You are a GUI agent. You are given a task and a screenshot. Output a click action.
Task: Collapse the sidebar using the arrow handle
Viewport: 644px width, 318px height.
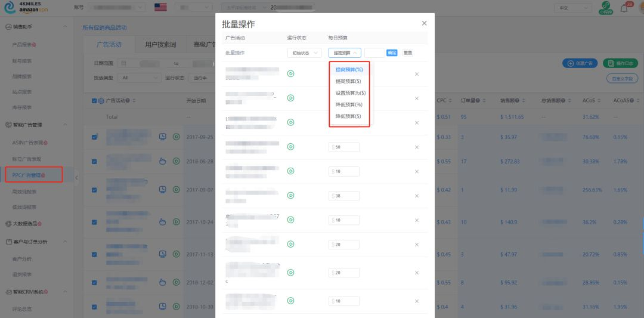click(x=76, y=178)
